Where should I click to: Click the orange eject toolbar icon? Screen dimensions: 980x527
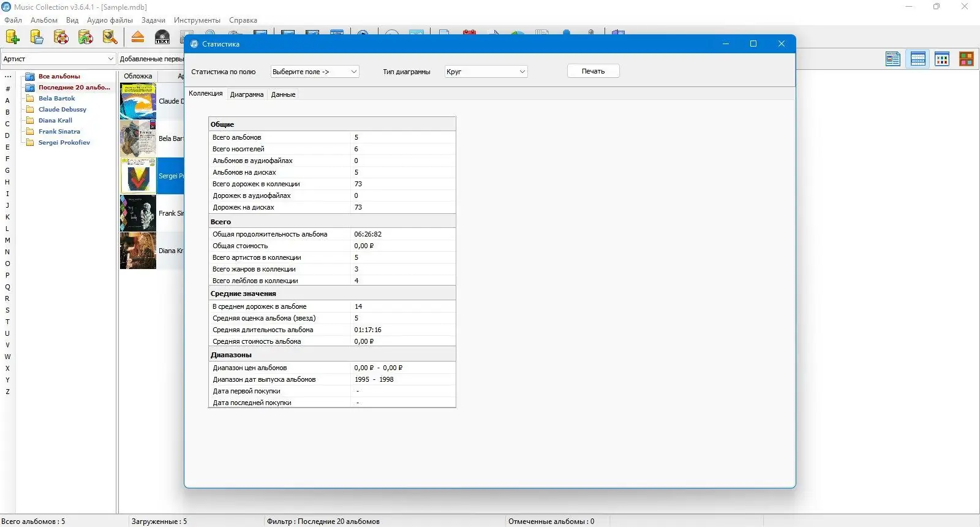coord(138,37)
